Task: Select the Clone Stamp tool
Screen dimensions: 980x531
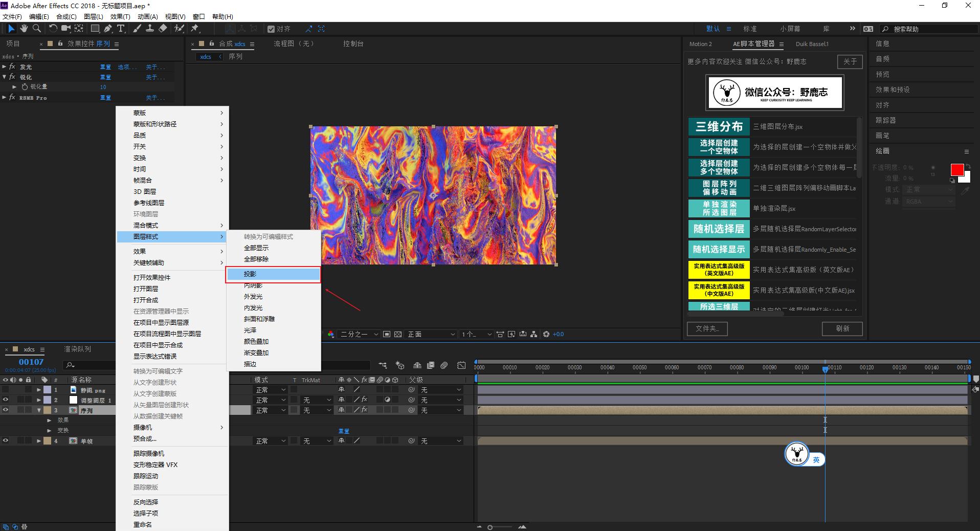Action: [x=150, y=29]
